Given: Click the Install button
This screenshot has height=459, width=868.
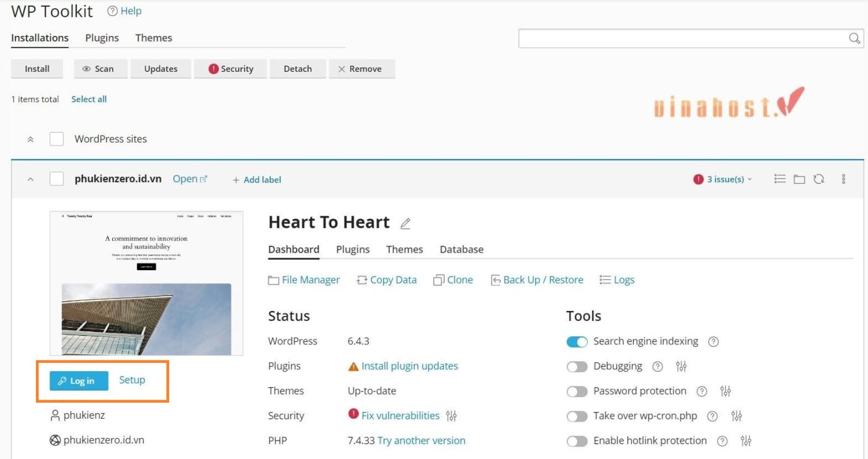Looking at the screenshot, I should pos(37,69).
